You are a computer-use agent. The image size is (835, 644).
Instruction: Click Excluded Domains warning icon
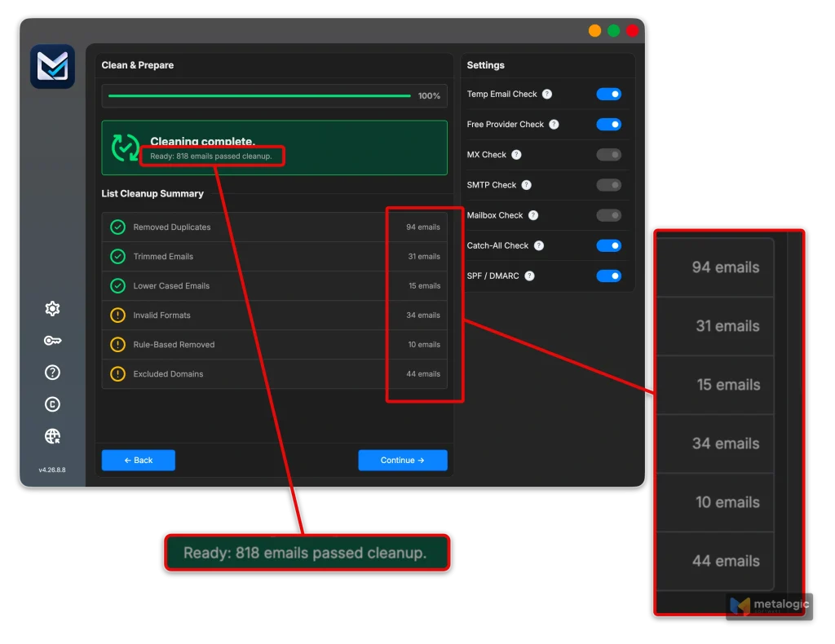click(117, 373)
